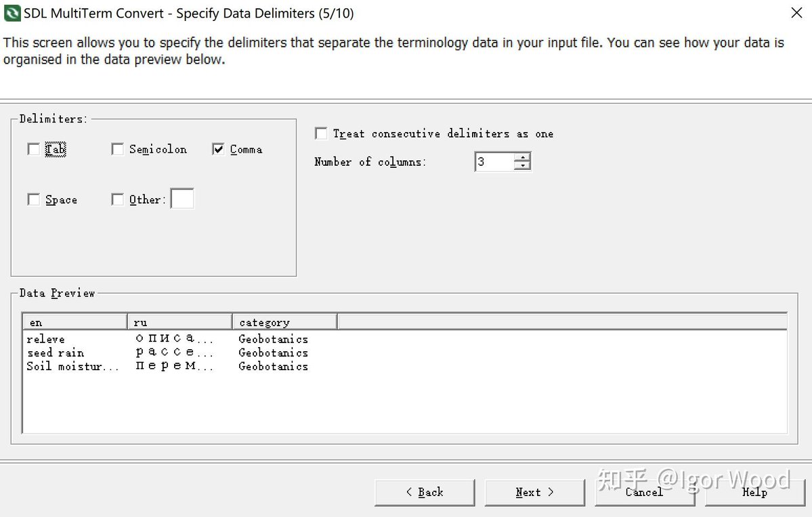The height and width of the screenshot is (517, 812).
Task: Enable the Space delimiter checkbox
Action: point(34,199)
